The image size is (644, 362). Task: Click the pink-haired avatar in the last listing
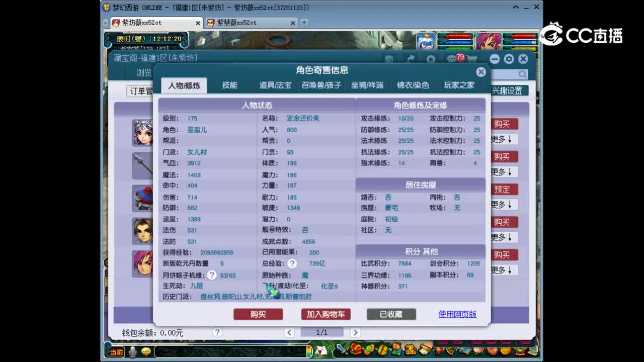[143, 263]
